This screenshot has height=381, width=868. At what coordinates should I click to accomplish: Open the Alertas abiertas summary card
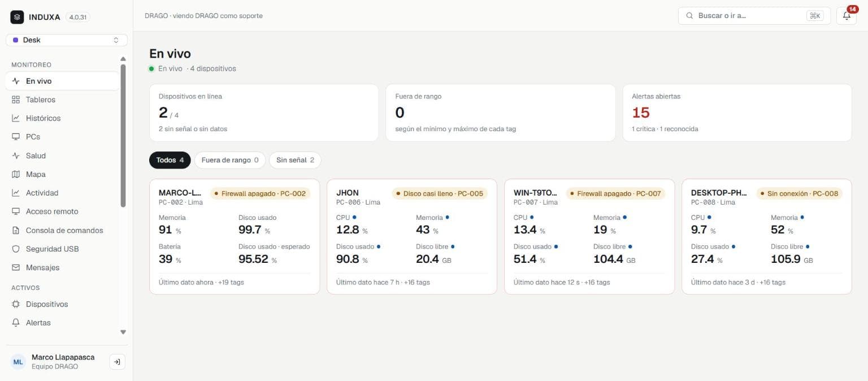[737, 112]
